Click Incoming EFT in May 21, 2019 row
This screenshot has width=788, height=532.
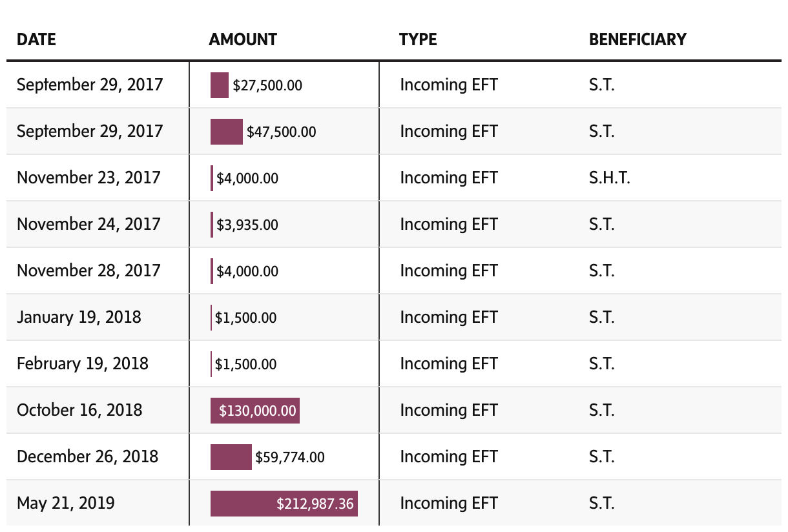[449, 504]
